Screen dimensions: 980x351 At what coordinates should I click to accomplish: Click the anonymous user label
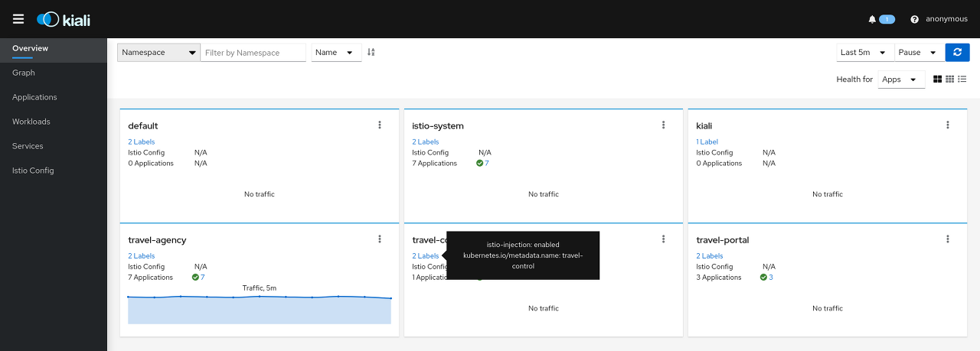coord(946,19)
